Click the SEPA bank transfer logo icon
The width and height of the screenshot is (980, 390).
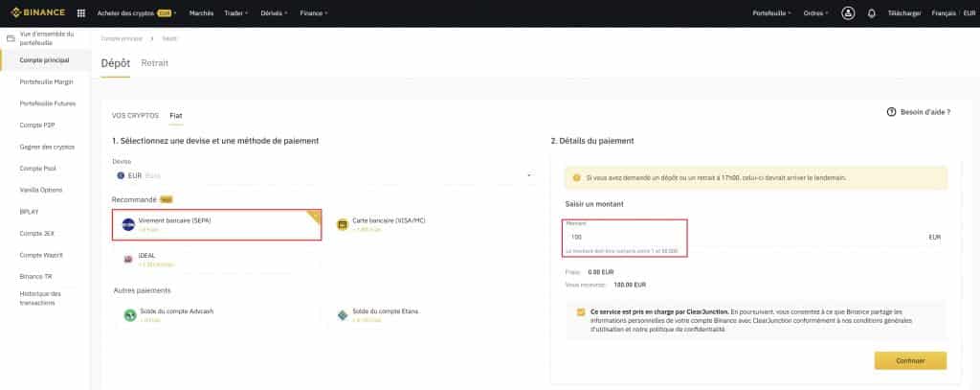pos(128,225)
